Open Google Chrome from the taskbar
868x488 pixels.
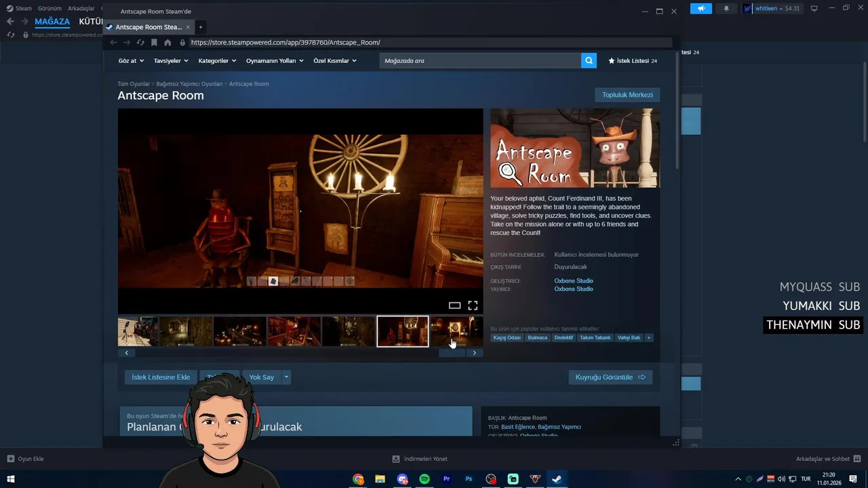pos(358,479)
